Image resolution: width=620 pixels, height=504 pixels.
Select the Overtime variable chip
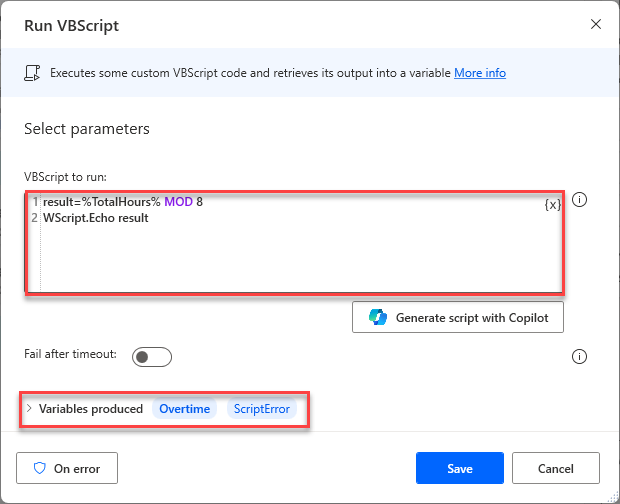click(x=184, y=409)
